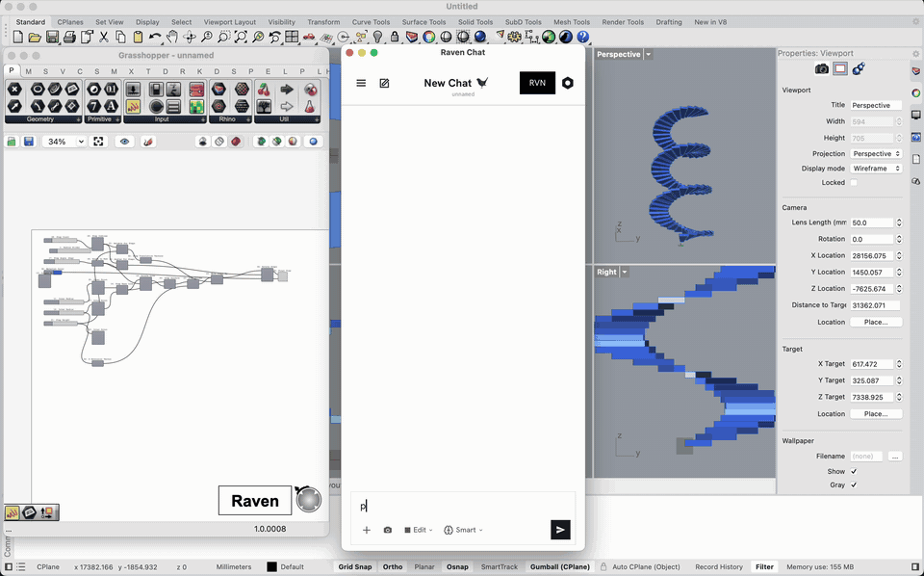Click the Sketch pen icon in Grasshopper toolbar
Screen dimensions: 924x576
point(148,142)
